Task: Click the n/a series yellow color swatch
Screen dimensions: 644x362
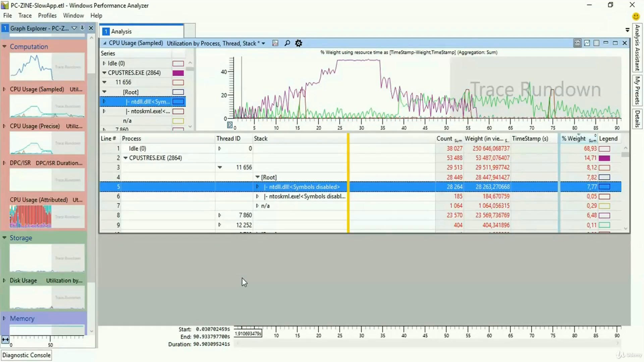Action: click(178, 121)
